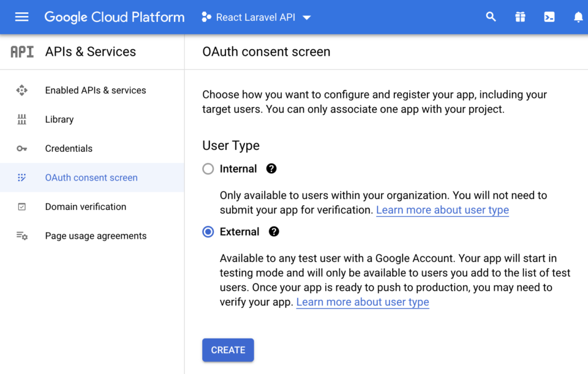This screenshot has width=588, height=374.
Task: Select the External user type
Action: point(208,231)
